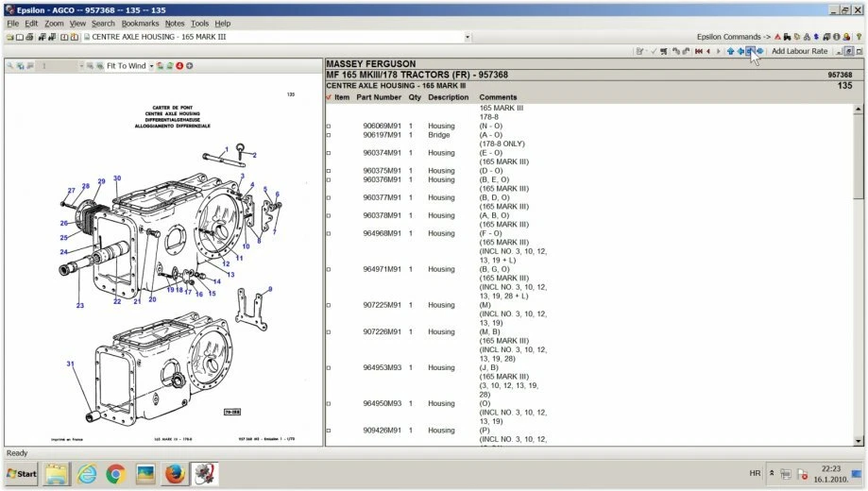Image resolution: width=868 pixels, height=491 pixels.
Task: Click the key icon after Epsilon Commands
Action: coord(859,37)
